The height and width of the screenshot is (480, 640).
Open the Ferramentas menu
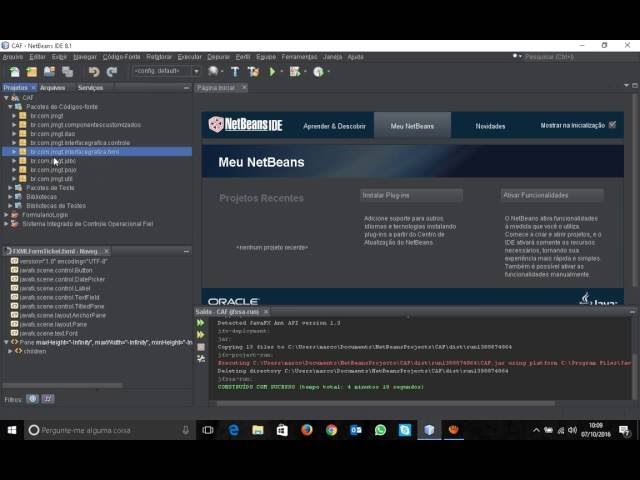click(299, 57)
